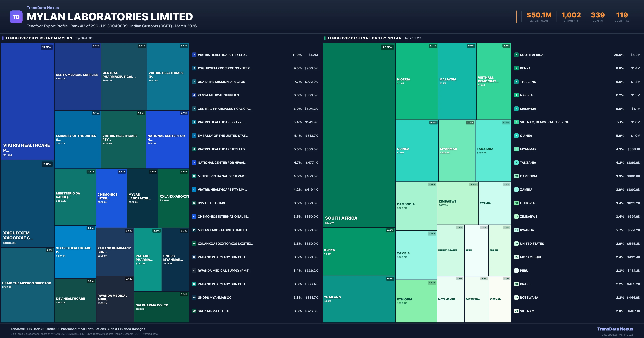
Task: Select the South Africa treemap block
Action: (359, 135)
